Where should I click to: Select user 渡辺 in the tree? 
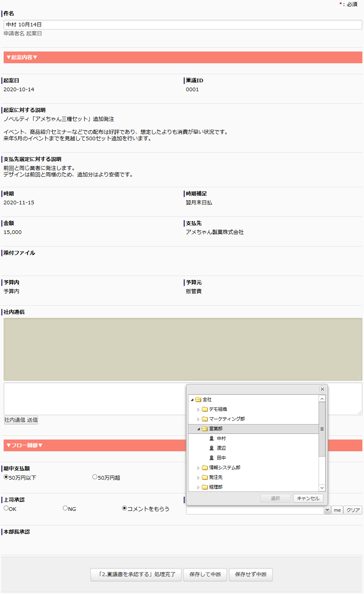coord(221,448)
